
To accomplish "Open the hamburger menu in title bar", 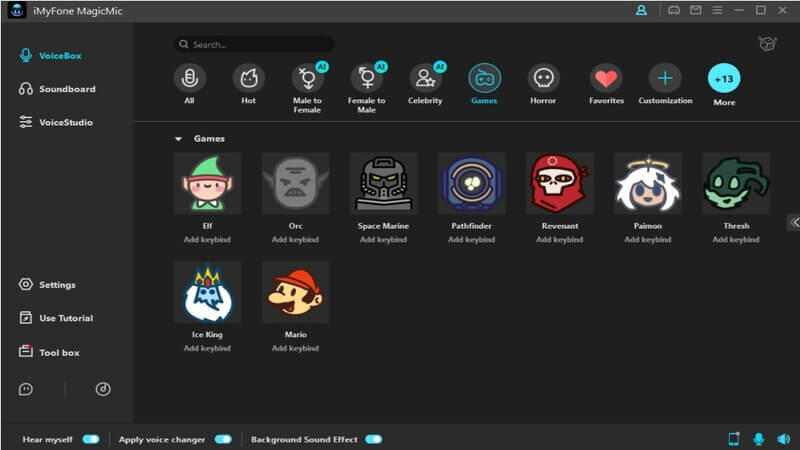I will 717,10.
